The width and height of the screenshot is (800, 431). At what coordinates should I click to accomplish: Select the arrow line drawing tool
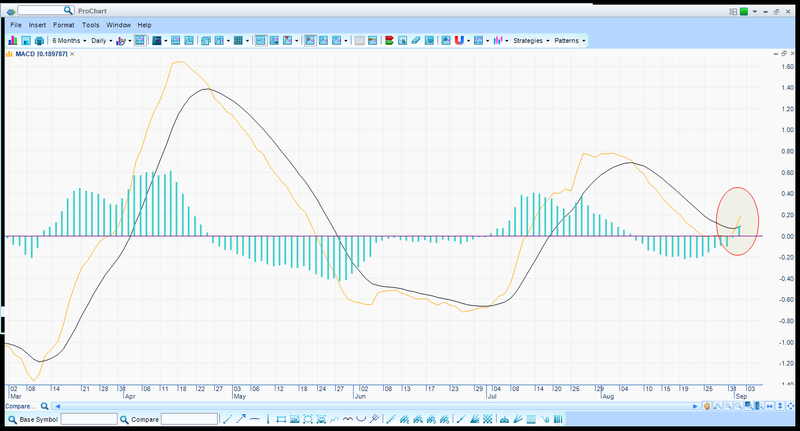tap(241, 419)
